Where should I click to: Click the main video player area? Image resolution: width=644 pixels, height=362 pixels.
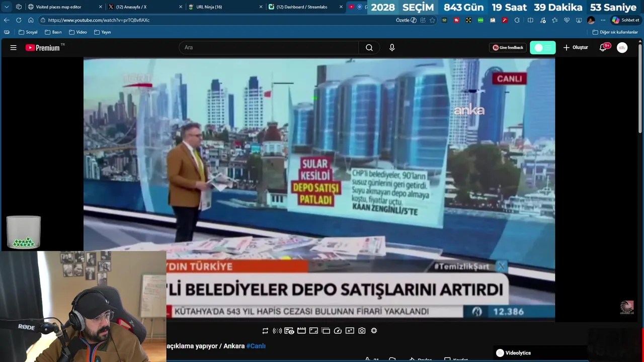tap(319, 189)
